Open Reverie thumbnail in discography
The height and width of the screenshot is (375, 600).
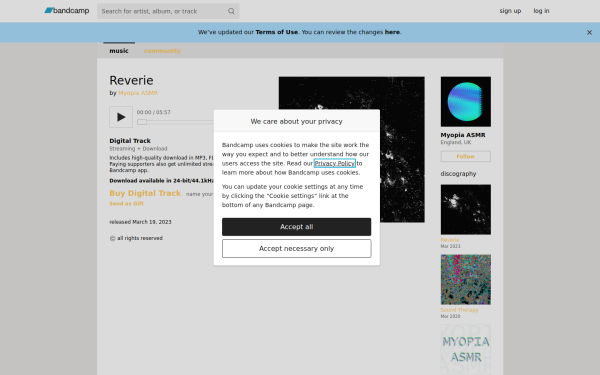466,210
